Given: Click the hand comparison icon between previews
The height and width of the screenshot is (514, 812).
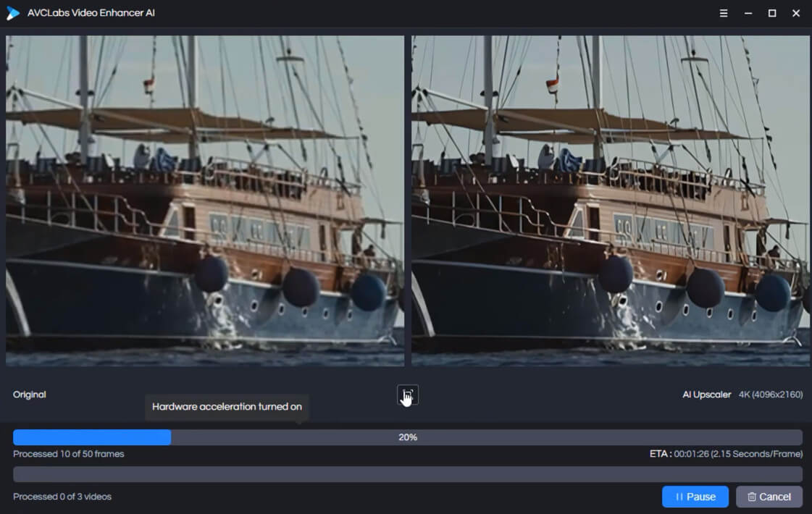Looking at the screenshot, I should click(x=406, y=395).
